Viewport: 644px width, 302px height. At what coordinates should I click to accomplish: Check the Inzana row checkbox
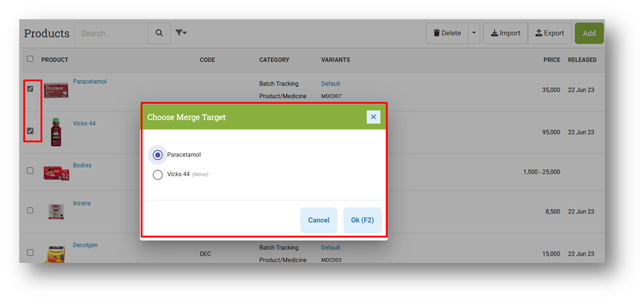pyautogui.click(x=30, y=210)
